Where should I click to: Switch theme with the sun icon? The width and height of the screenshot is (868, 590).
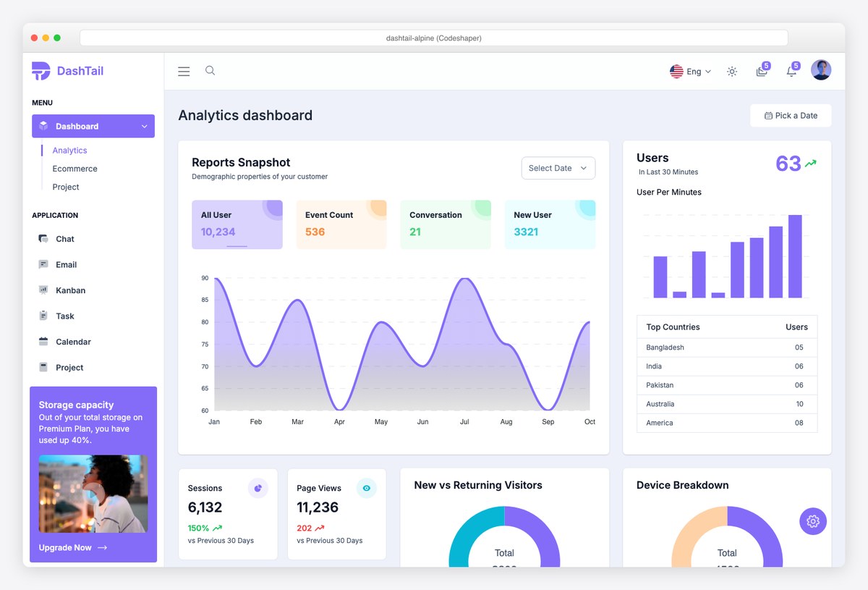click(x=732, y=71)
